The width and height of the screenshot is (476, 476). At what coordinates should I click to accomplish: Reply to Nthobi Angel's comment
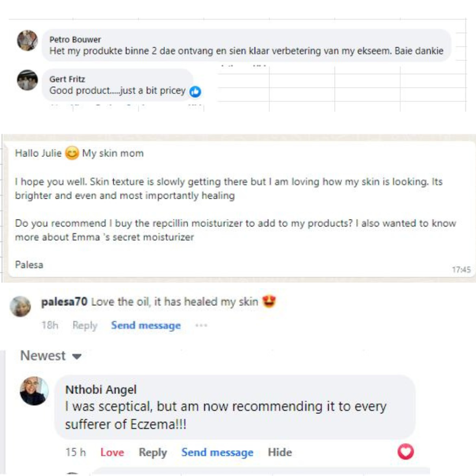152,452
